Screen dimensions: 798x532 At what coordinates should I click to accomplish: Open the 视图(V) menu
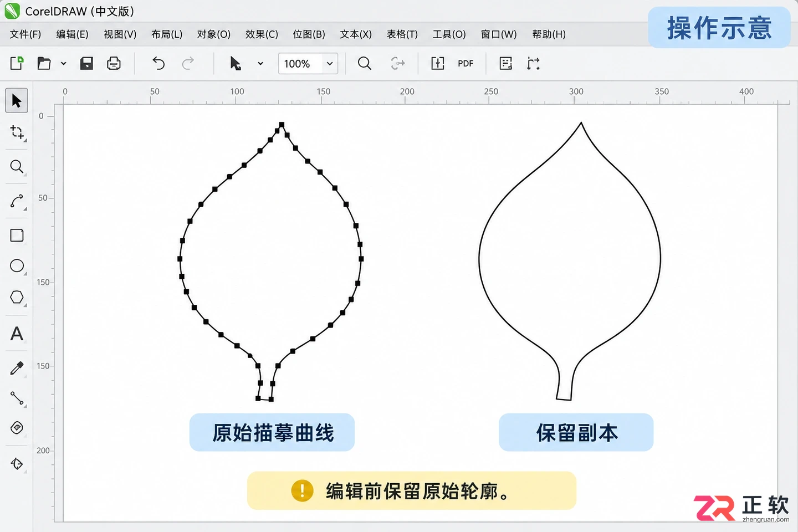(120, 34)
